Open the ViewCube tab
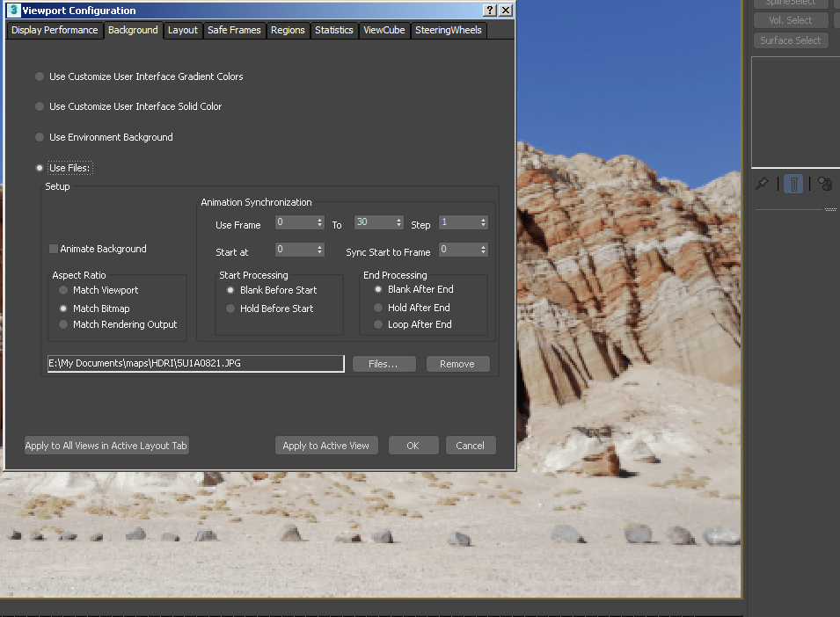Viewport: 840px width, 617px height. click(384, 31)
